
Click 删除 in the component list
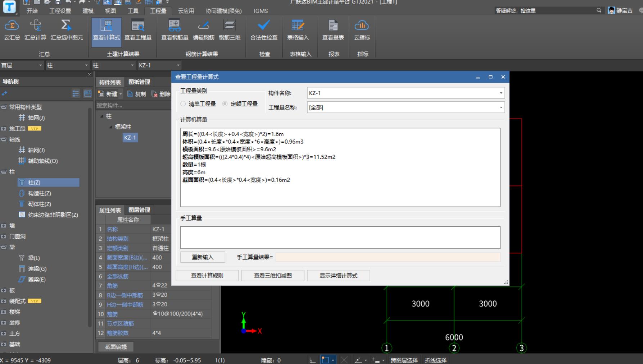pos(161,94)
